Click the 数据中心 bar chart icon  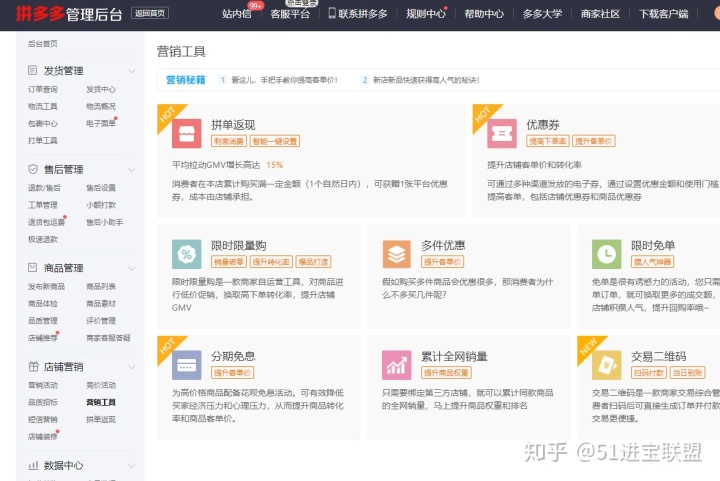33,465
